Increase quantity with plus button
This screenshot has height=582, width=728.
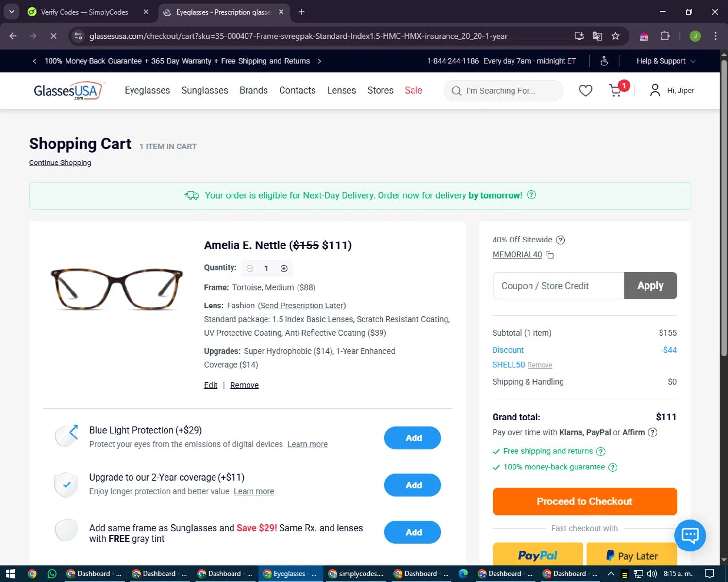[x=284, y=269]
